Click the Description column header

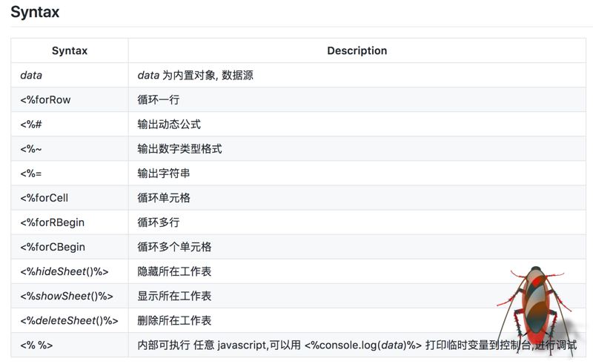(x=357, y=51)
